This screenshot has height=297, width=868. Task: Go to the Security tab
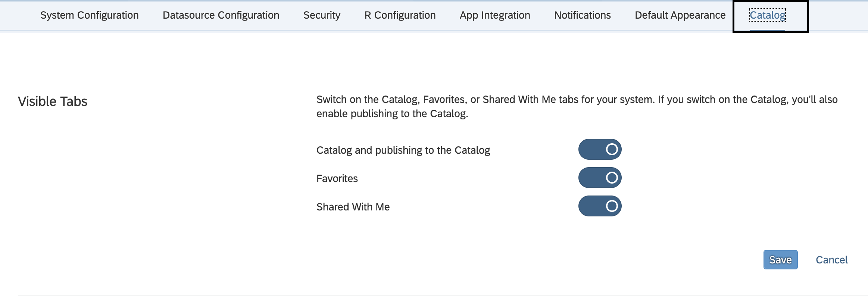[x=322, y=15]
